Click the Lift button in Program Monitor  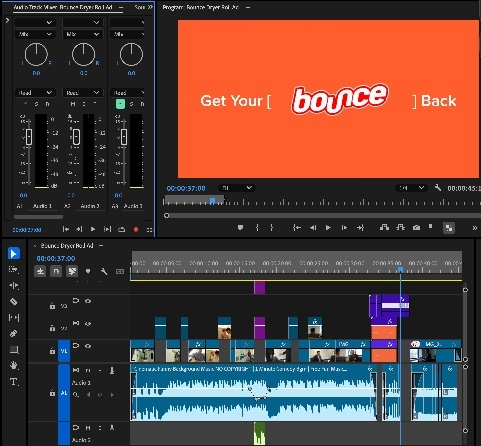384,227
